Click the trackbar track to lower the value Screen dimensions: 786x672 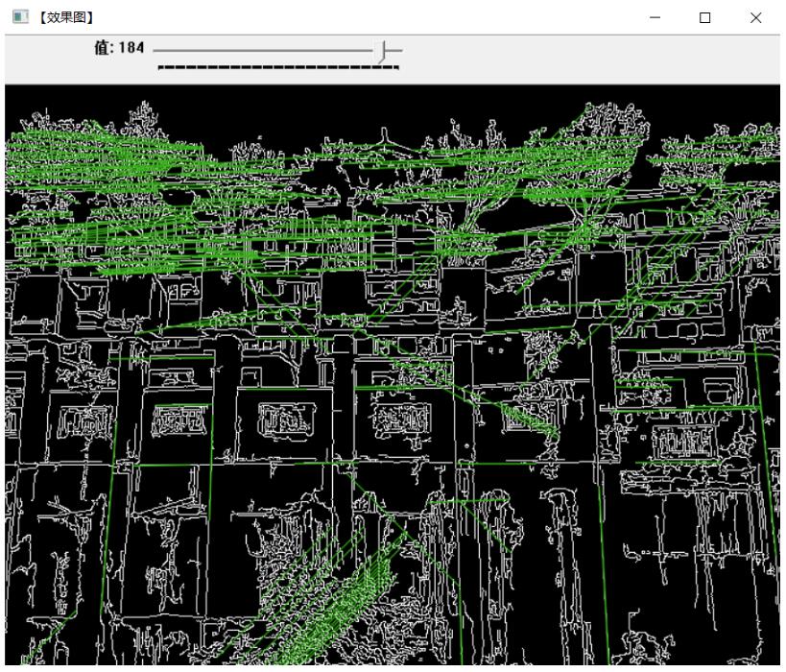(x=240, y=51)
